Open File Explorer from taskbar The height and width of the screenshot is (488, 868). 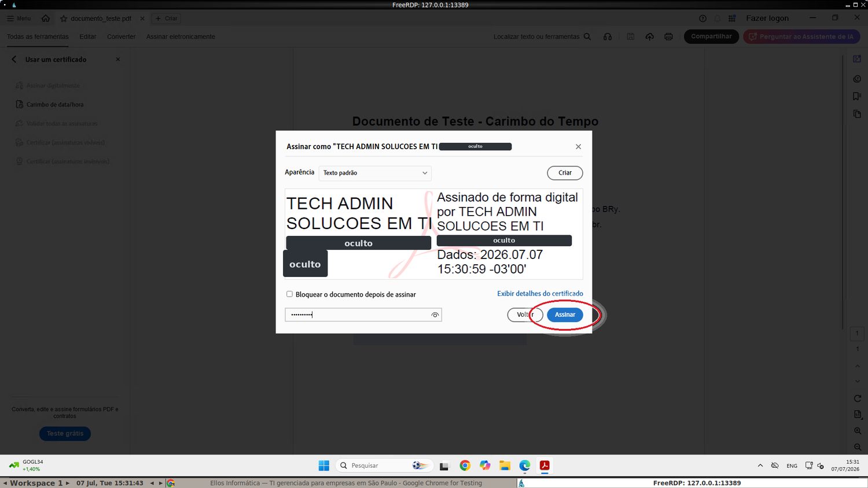coord(505,465)
